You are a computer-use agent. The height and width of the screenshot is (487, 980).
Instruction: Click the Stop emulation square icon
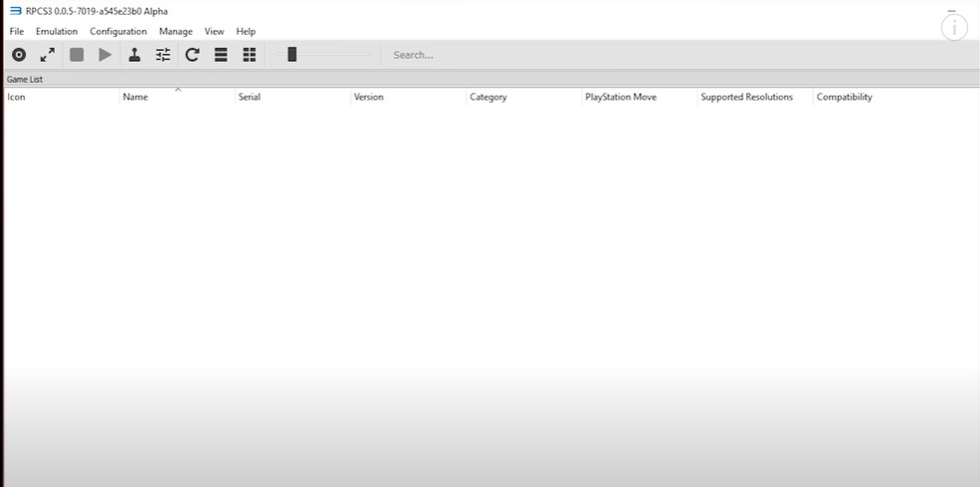[77, 55]
